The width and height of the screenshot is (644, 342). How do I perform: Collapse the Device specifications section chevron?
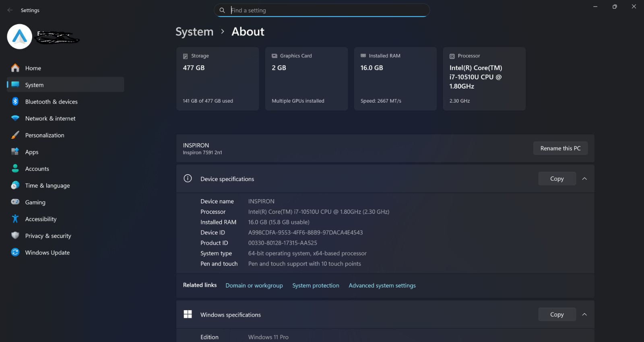pyautogui.click(x=584, y=179)
